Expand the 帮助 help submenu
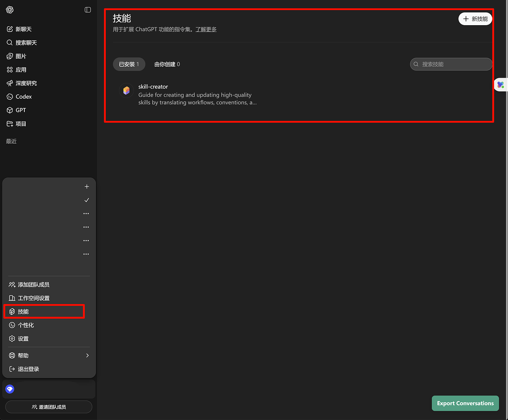This screenshot has width=508, height=420. 49,355
